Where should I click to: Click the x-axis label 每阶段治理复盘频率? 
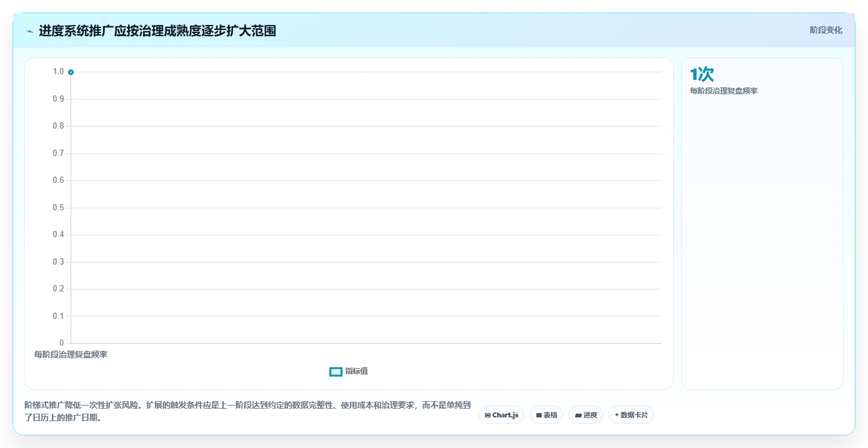pos(71,354)
